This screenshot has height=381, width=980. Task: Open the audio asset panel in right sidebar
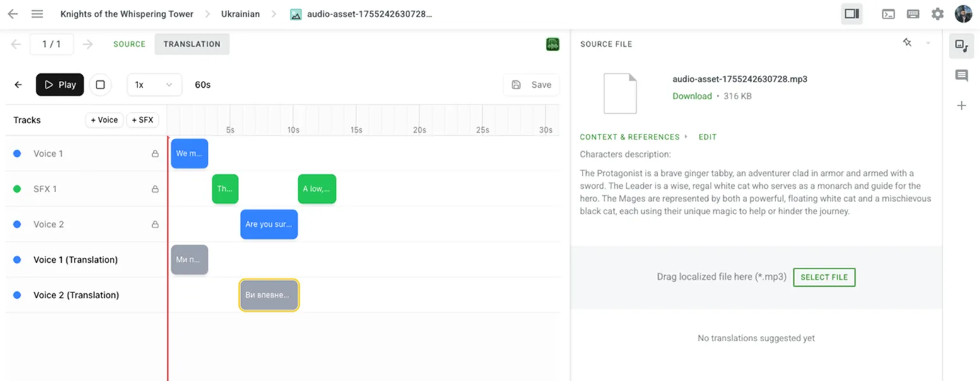962,45
